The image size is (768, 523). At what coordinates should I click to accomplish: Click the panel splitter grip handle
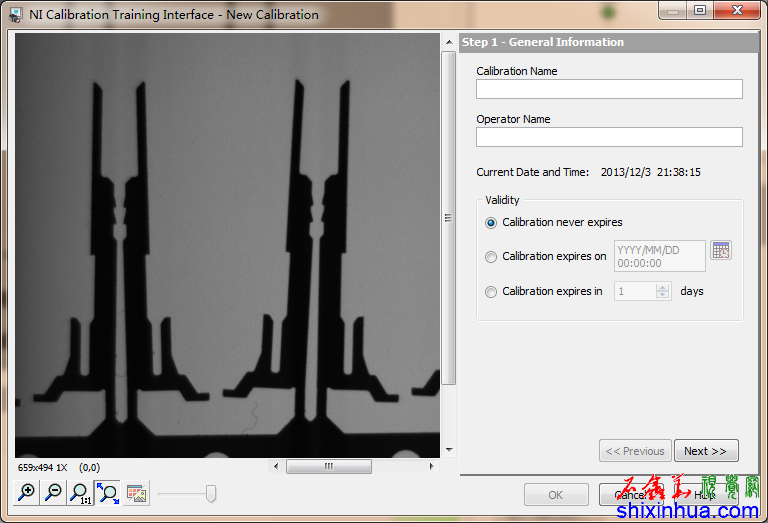pos(449,218)
